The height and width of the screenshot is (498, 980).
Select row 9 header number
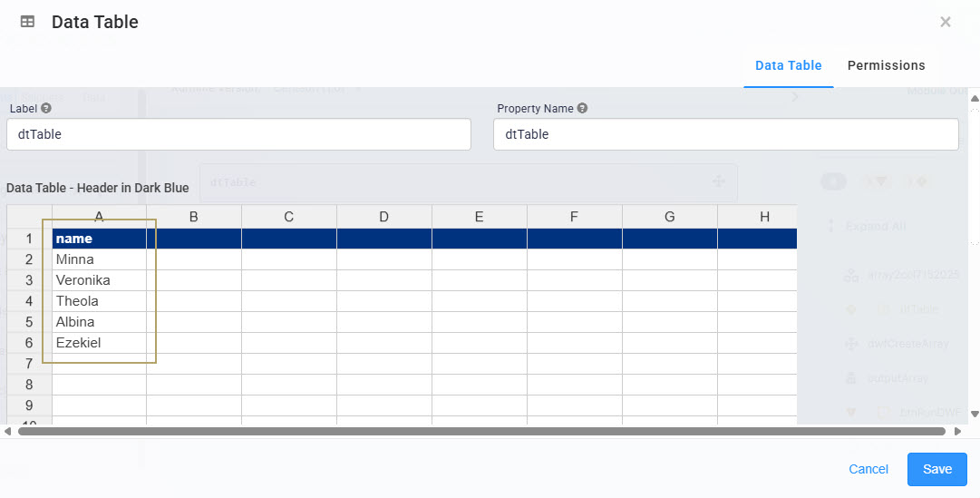pos(29,405)
